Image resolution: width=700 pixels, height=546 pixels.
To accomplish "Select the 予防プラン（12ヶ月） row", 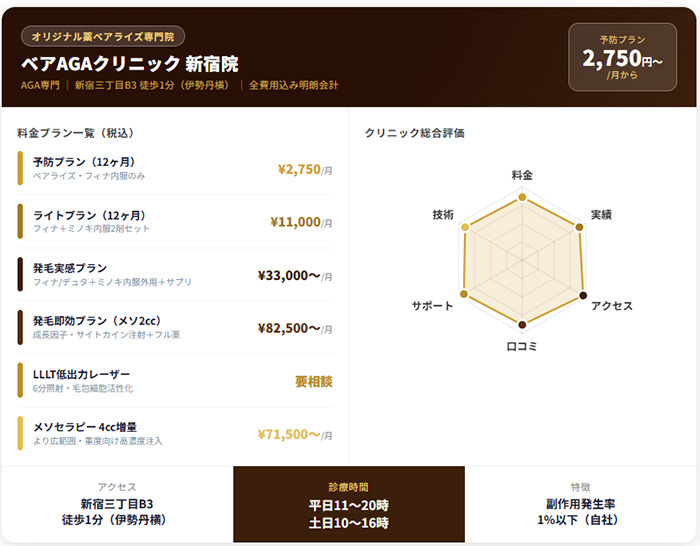I will tap(175, 168).
